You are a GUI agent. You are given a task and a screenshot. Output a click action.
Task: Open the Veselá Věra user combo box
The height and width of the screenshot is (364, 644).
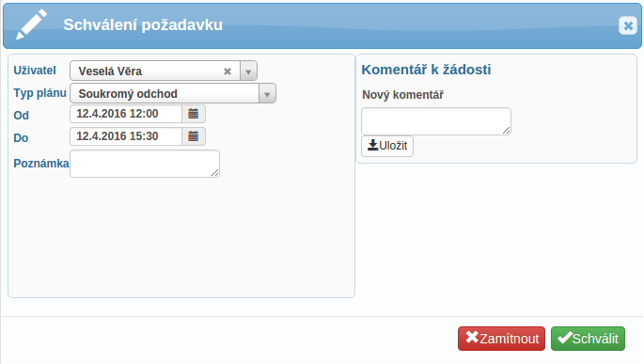164,71
